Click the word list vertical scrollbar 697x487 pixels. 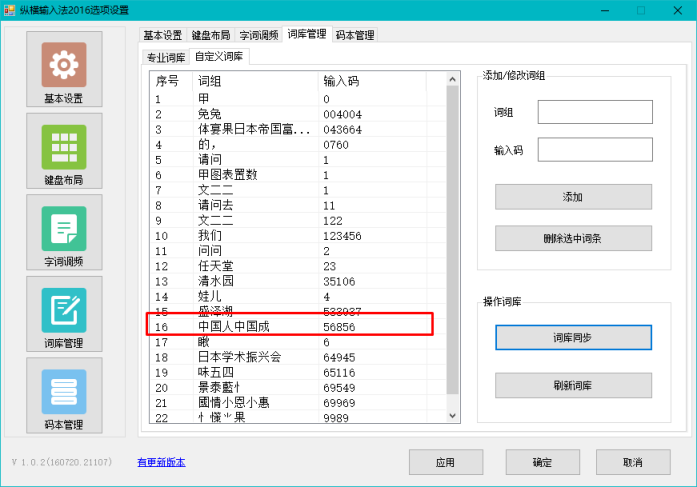tap(453, 240)
